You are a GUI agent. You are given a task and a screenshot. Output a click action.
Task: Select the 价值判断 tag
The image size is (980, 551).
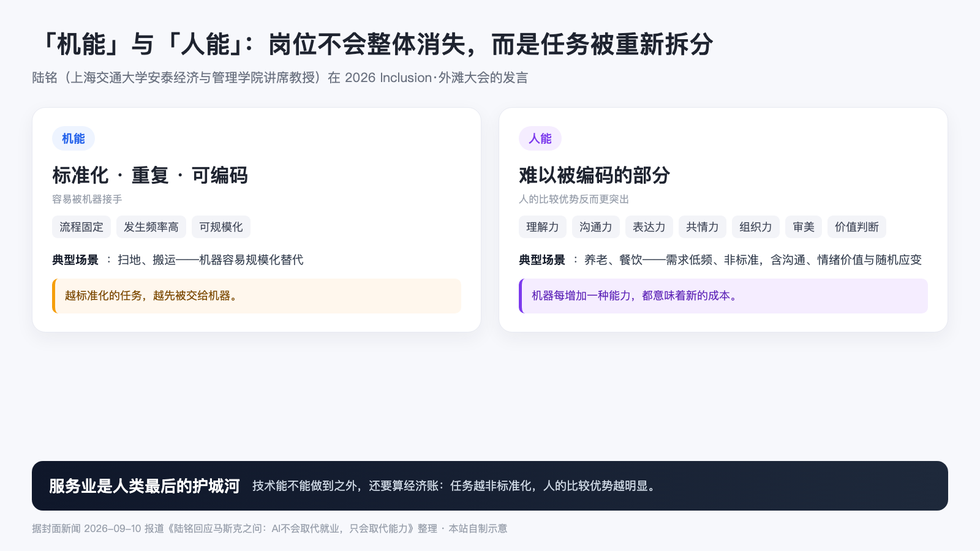857,227
